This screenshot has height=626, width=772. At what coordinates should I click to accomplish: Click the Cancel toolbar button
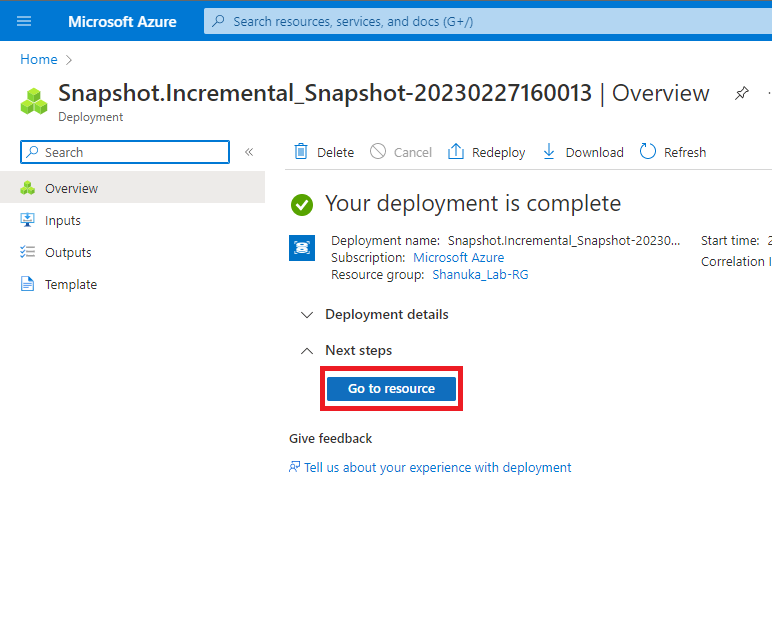pyautogui.click(x=401, y=152)
